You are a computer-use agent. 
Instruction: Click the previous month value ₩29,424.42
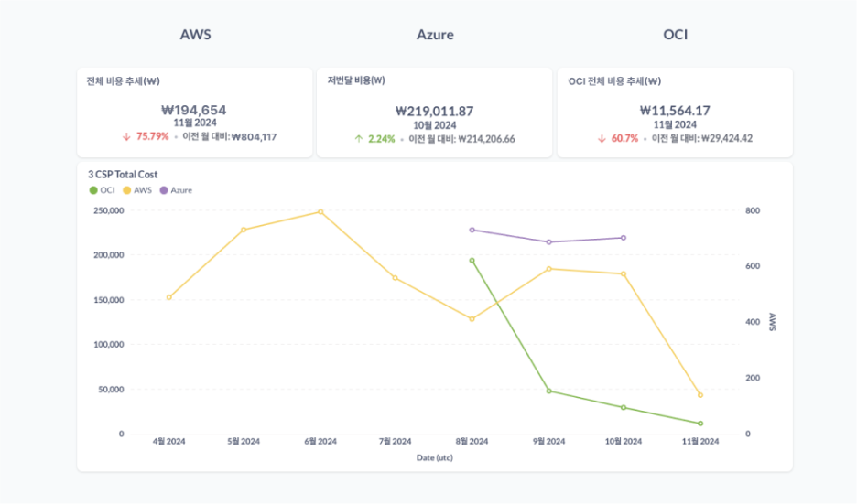(x=727, y=139)
